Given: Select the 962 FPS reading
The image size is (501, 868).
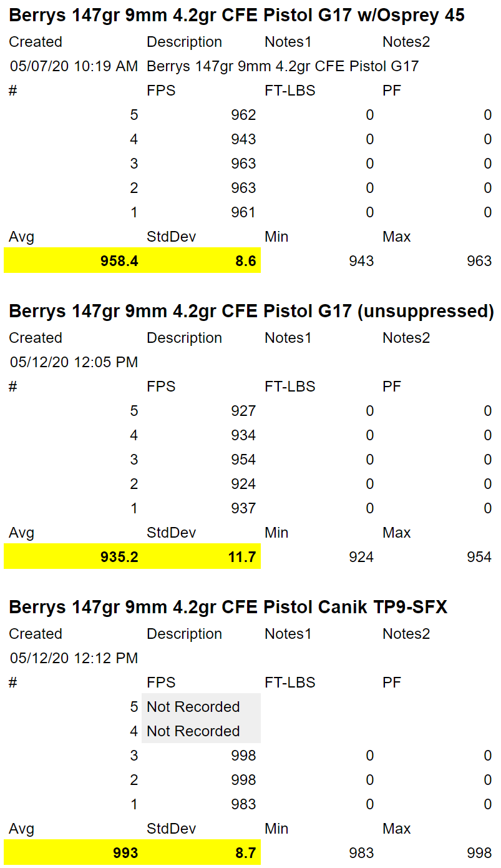Looking at the screenshot, I should coord(243,115).
